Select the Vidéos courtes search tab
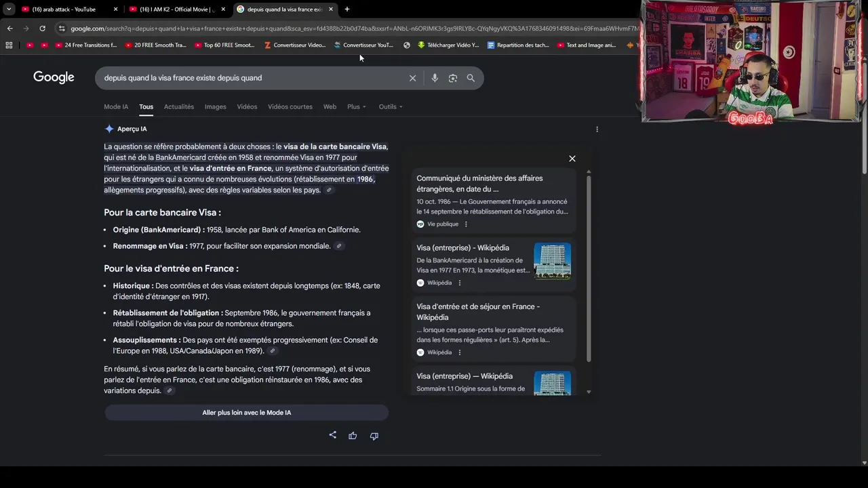The width and height of the screenshot is (868, 488). 290,106
